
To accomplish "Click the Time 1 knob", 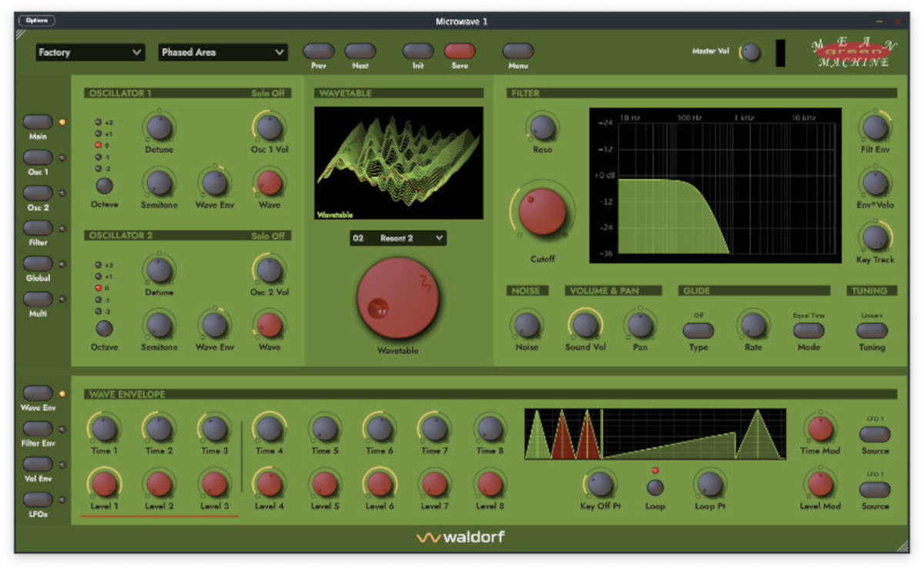I will point(104,429).
